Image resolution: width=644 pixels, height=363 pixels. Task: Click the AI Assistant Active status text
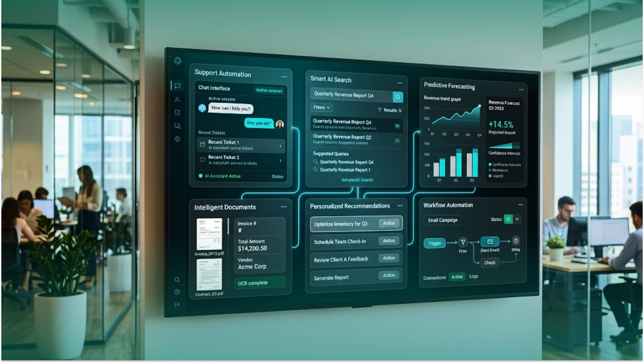[222, 176]
